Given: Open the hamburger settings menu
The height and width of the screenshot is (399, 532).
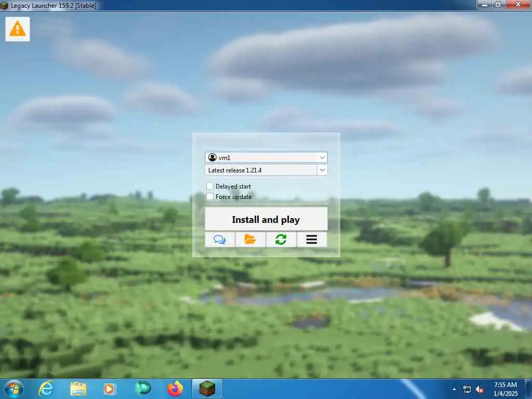Looking at the screenshot, I should 312,240.
